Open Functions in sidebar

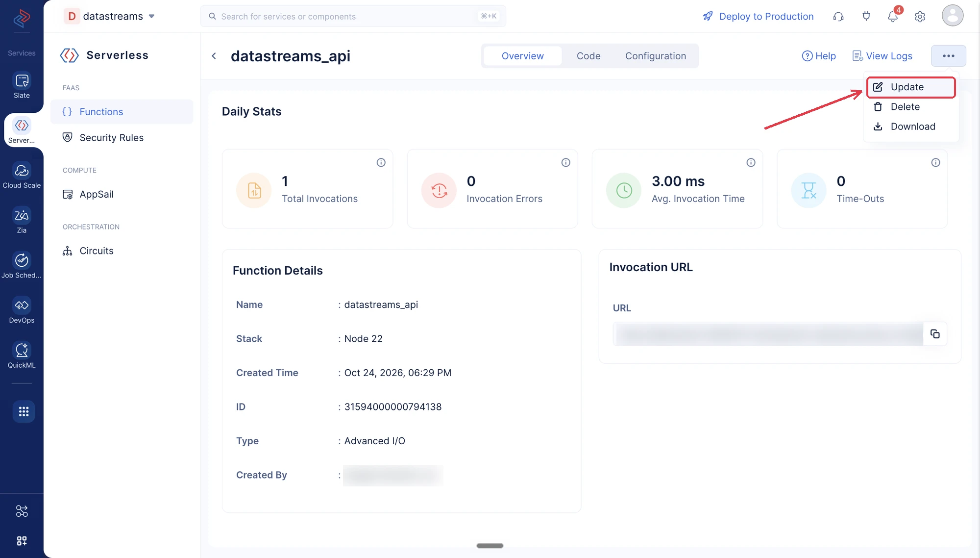click(122, 112)
